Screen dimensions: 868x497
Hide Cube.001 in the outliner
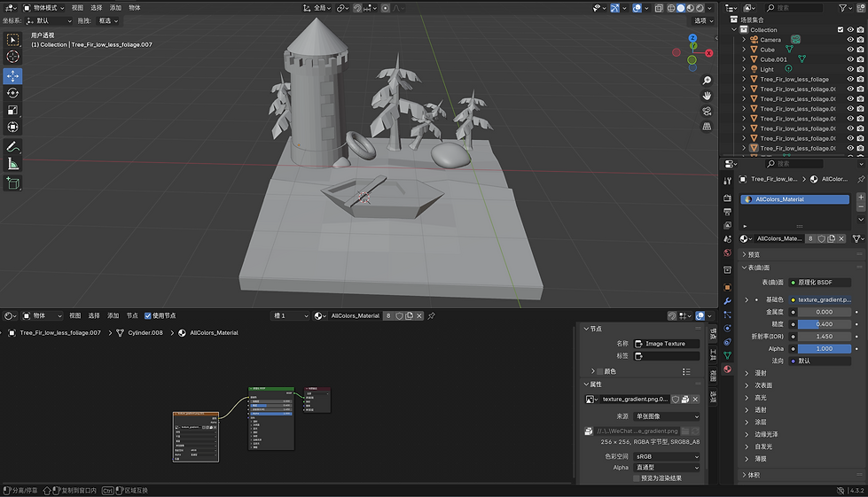(850, 59)
